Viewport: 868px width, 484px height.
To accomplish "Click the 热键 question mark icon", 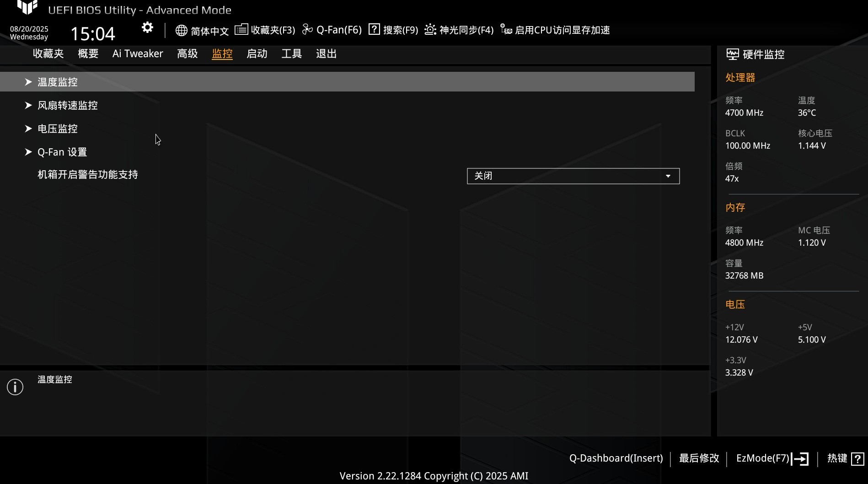I will (x=857, y=459).
